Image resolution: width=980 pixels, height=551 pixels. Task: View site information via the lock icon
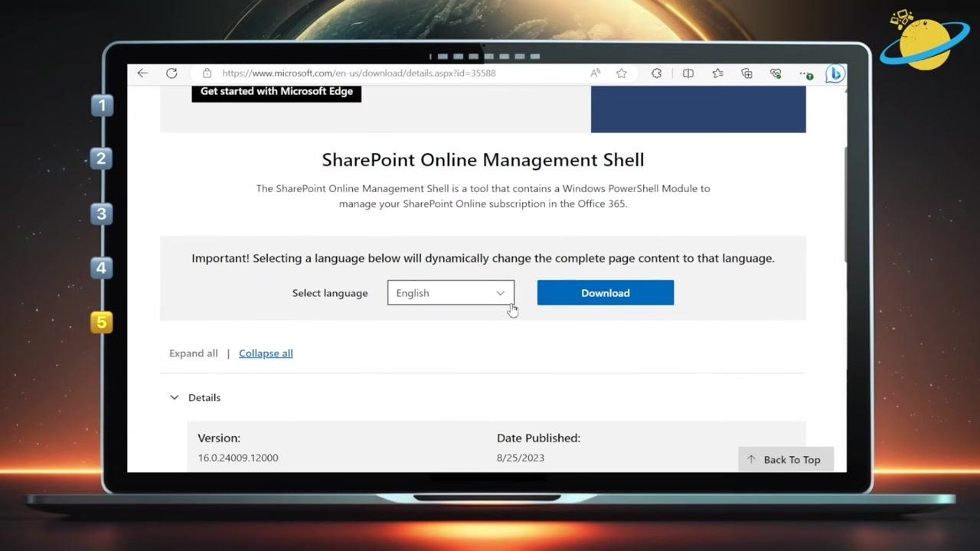pos(207,73)
